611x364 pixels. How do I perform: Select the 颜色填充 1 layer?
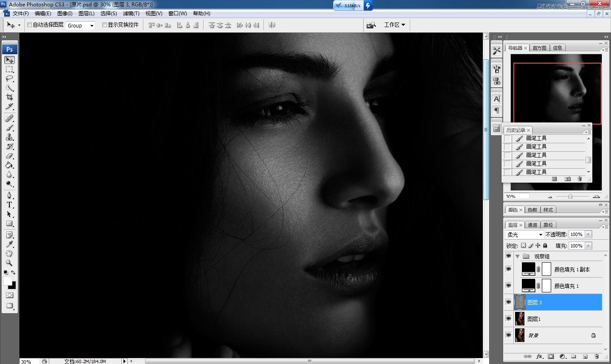(x=566, y=286)
